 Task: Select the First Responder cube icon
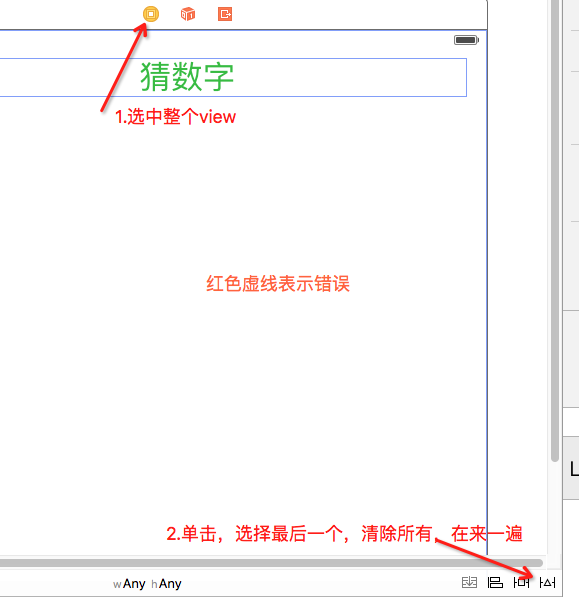(x=188, y=14)
